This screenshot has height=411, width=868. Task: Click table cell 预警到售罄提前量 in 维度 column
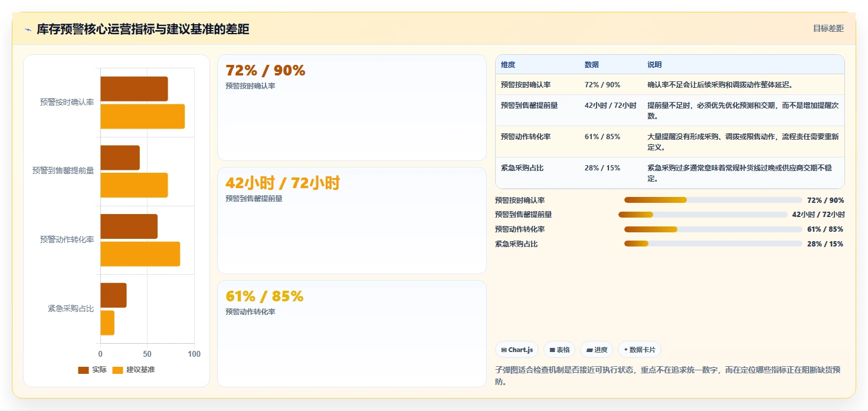pos(529,106)
